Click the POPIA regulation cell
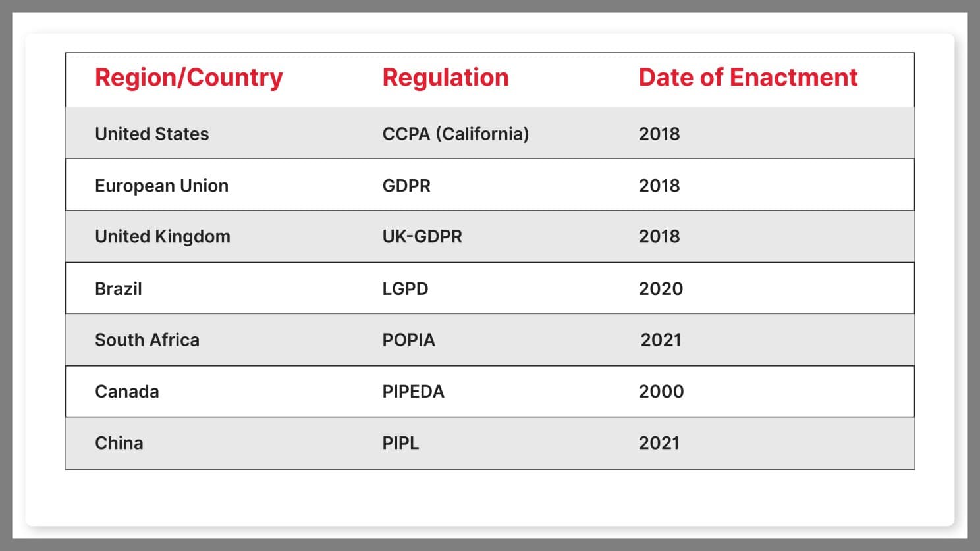 (x=408, y=340)
